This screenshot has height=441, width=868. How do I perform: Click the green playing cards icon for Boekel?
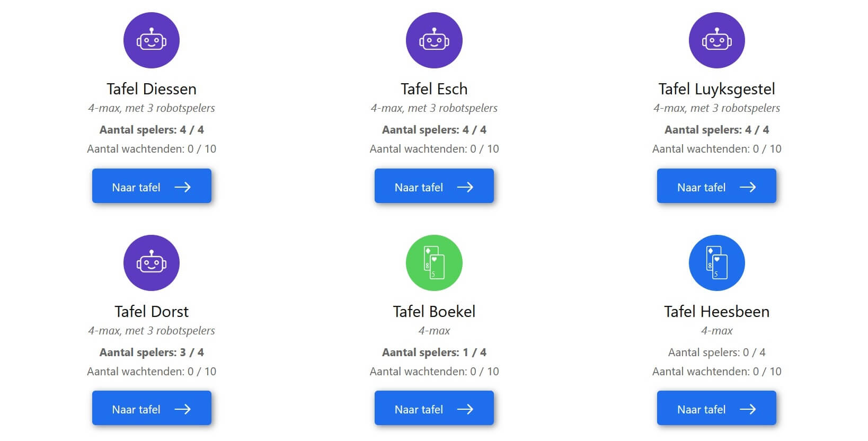[434, 263]
